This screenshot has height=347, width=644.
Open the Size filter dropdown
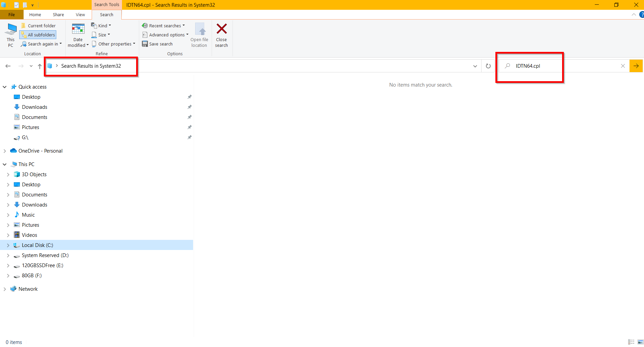(x=101, y=35)
